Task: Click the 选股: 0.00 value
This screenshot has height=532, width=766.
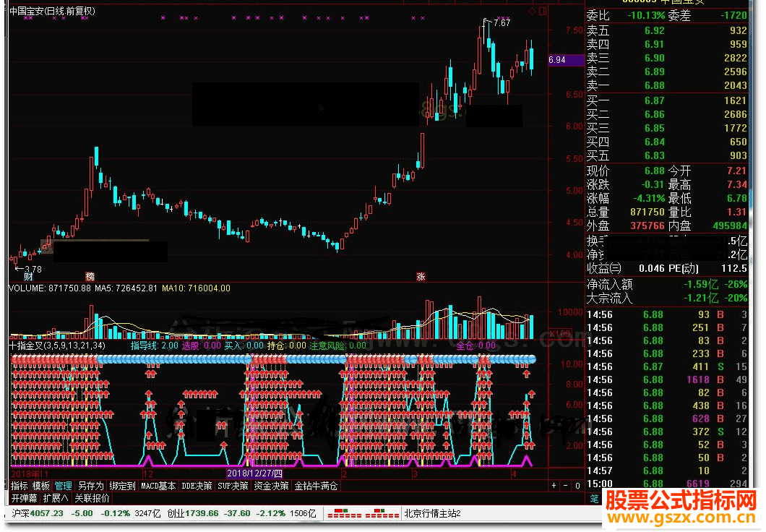Action: [x=202, y=346]
